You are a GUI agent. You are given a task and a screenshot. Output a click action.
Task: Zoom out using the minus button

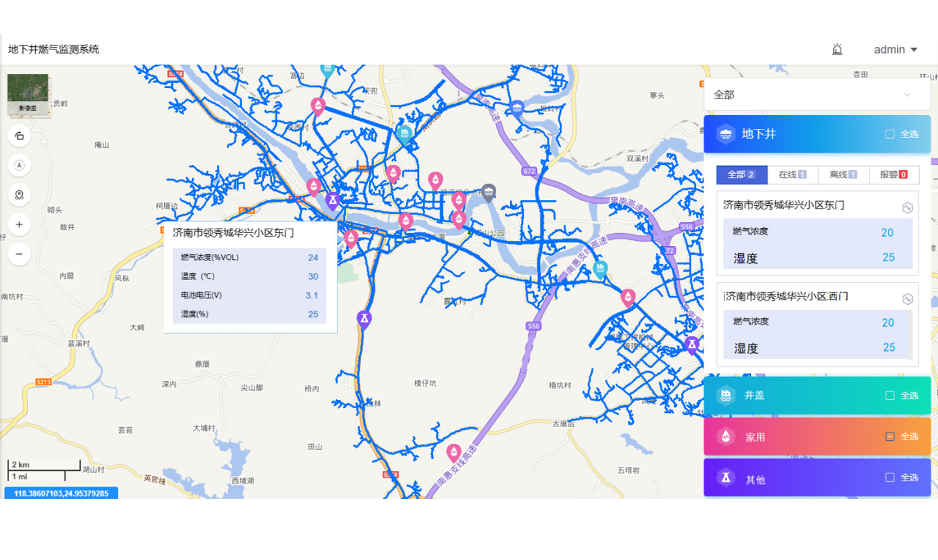pos(19,254)
